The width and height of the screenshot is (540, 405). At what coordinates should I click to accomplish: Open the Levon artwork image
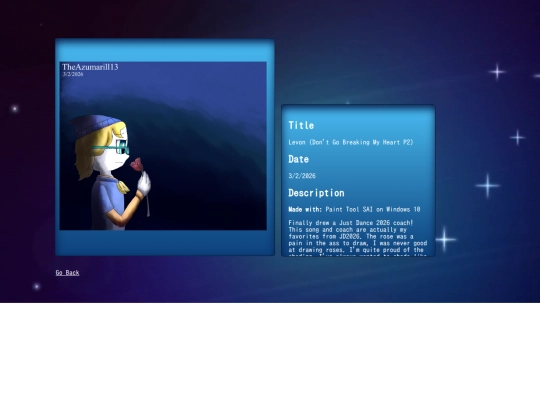tap(163, 146)
